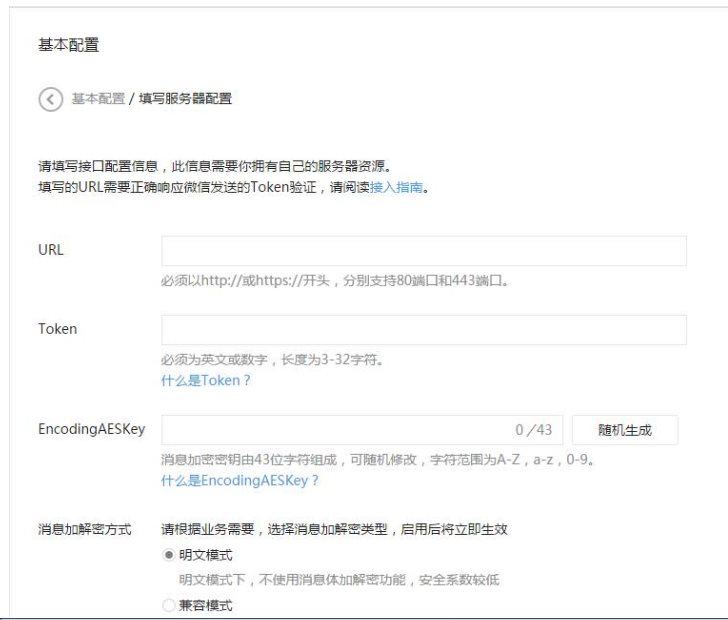Click the Token field label
Image resolution: width=728 pixels, height=620 pixels.
coord(58,329)
